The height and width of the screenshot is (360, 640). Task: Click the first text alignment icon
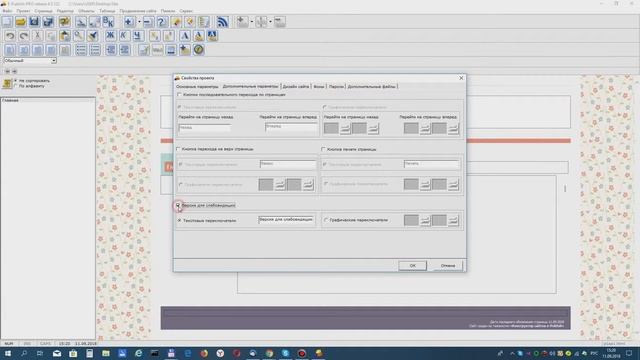[x=10, y=50]
